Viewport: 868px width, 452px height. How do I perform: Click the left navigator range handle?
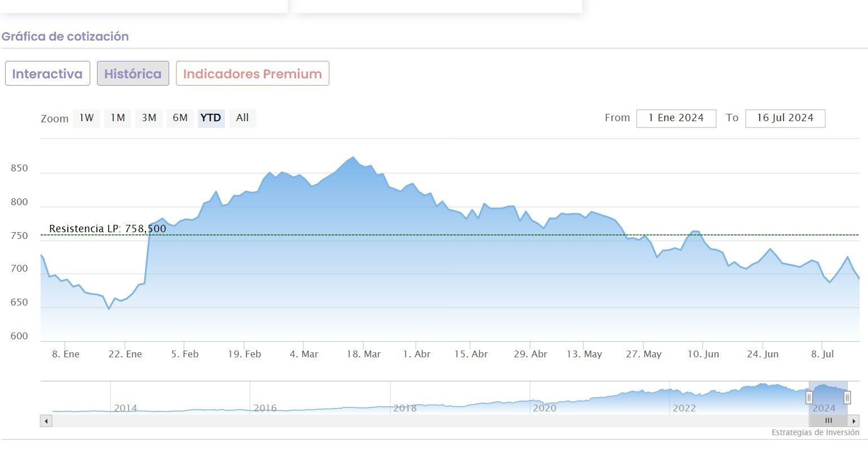809,398
